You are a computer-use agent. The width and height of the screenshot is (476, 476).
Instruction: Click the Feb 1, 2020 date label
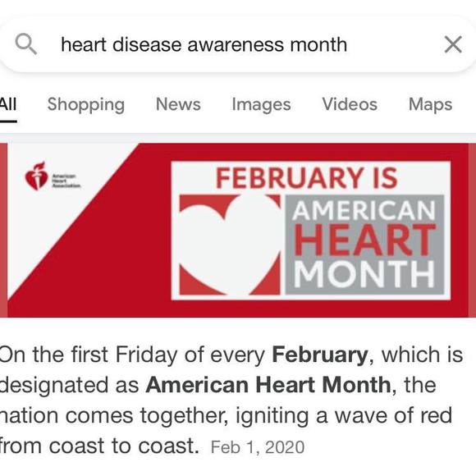click(x=258, y=447)
